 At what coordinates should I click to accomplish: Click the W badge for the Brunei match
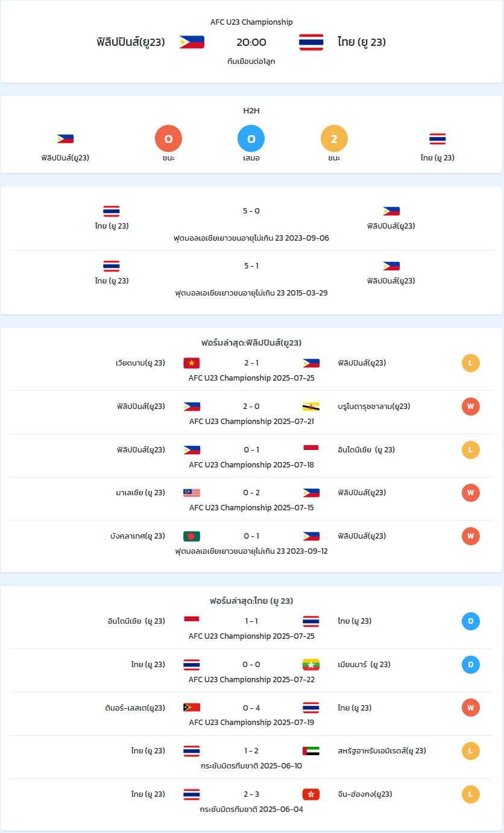coord(471,407)
